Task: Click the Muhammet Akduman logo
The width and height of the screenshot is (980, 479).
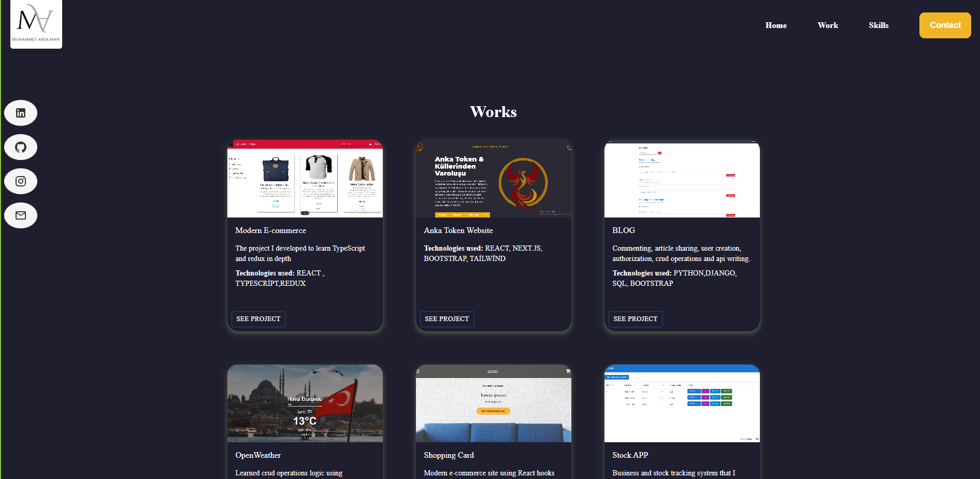Action: [36, 24]
